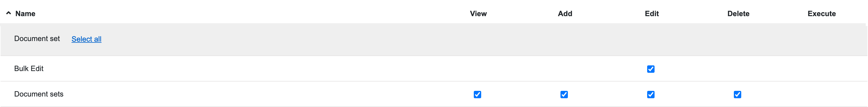Uncheck View permission for Document sets
The image size is (868, 107).
pos(477,95)
